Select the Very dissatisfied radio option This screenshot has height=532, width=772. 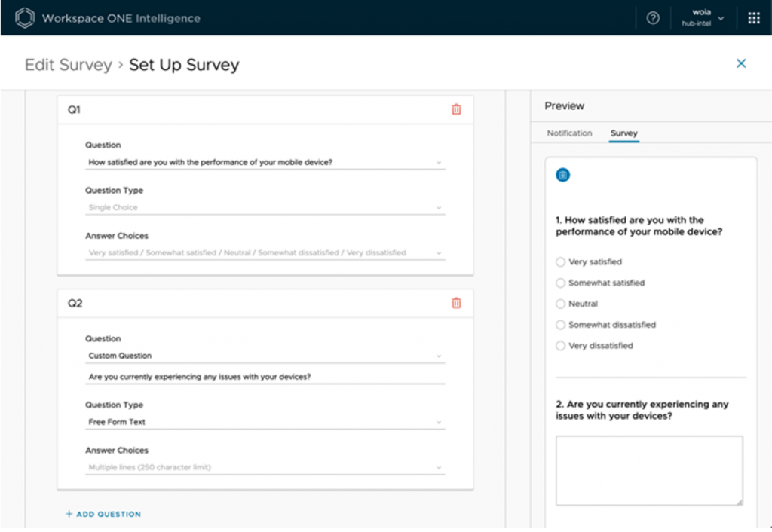pyautogui.click(x=560, y=346)
